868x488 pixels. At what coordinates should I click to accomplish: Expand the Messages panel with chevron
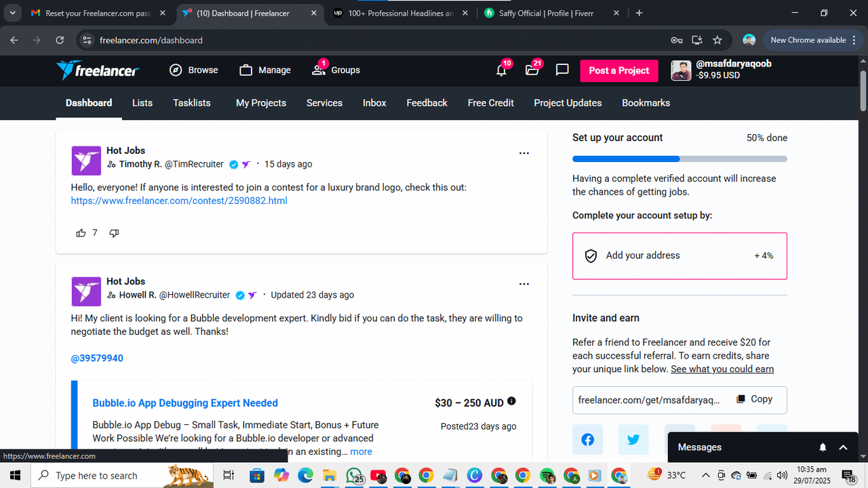844,447
